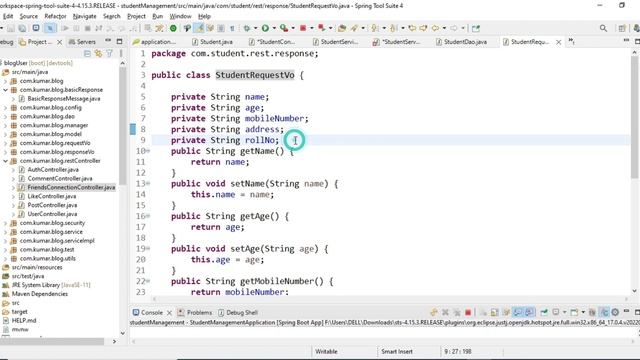The image size is (640, 360).
Task: Click the Open Perspective icon at top right
Action: point(622,28)
